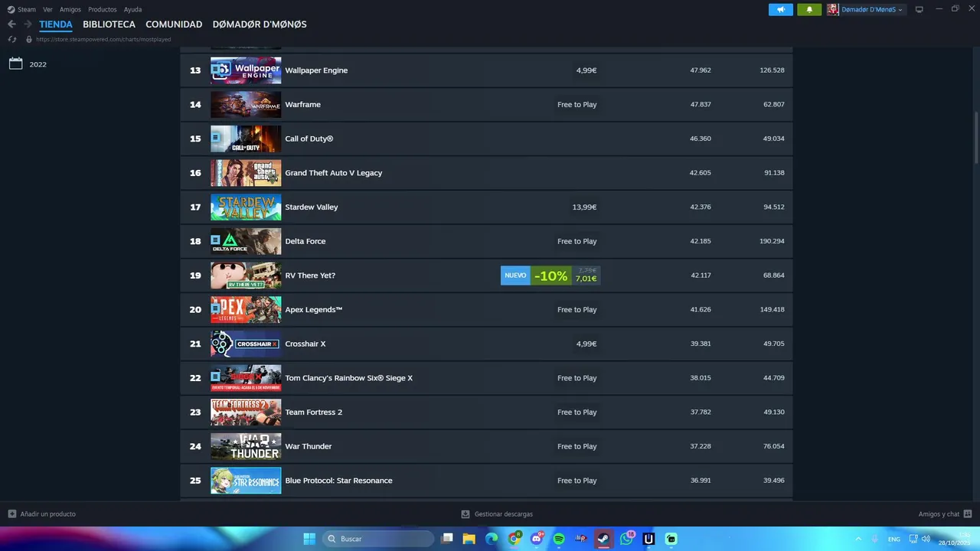Click the Team Fortress 2 thumbnail

246,412
